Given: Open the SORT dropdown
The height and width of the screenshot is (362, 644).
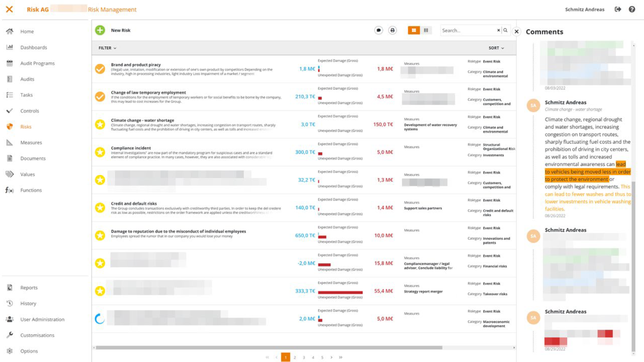Looking at the screenshot, I should click(x=496, y=48).
